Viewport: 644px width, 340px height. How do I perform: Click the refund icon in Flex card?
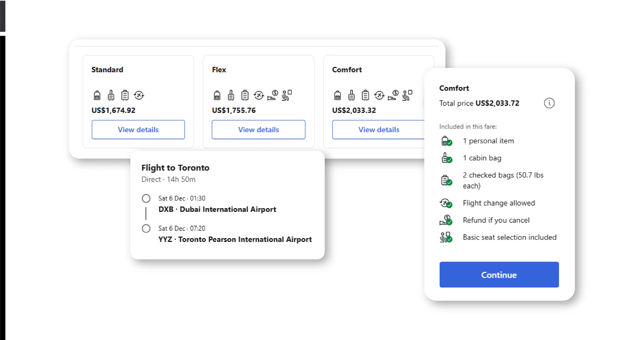point(273,95)
